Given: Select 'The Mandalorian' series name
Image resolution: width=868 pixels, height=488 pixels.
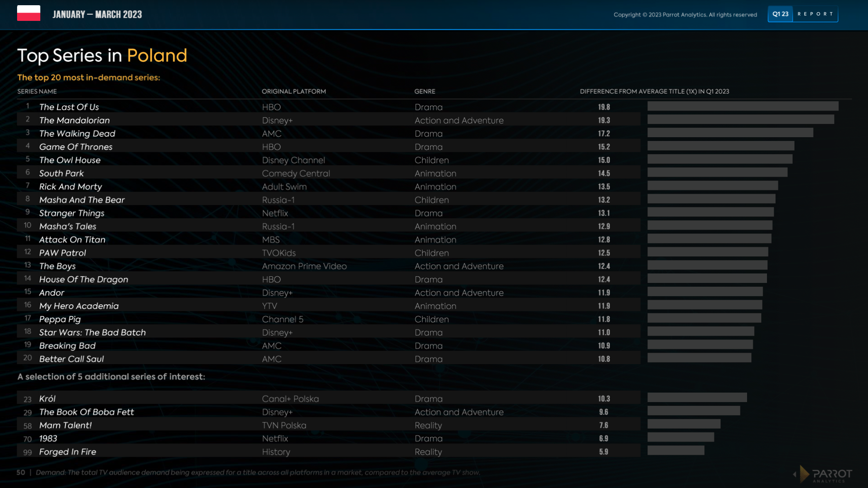Looking at the screenshot, I should 74,120.
